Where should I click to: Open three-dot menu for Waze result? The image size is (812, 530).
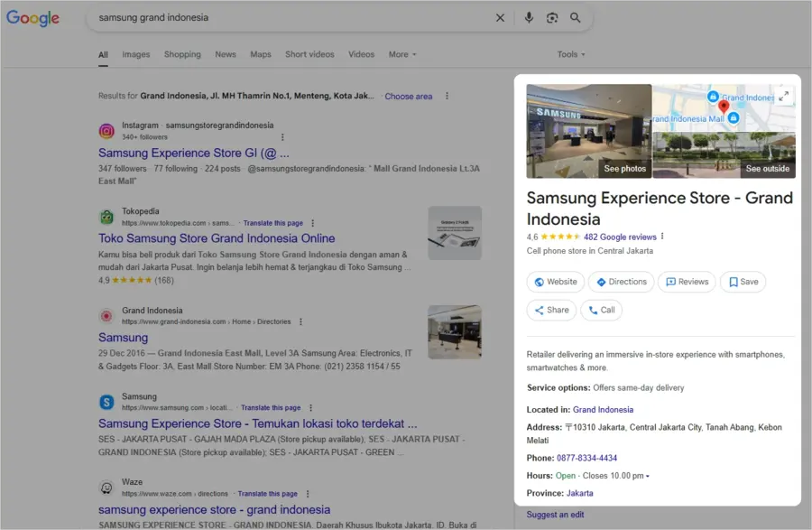pyautogui.click(x=308, y=494)
